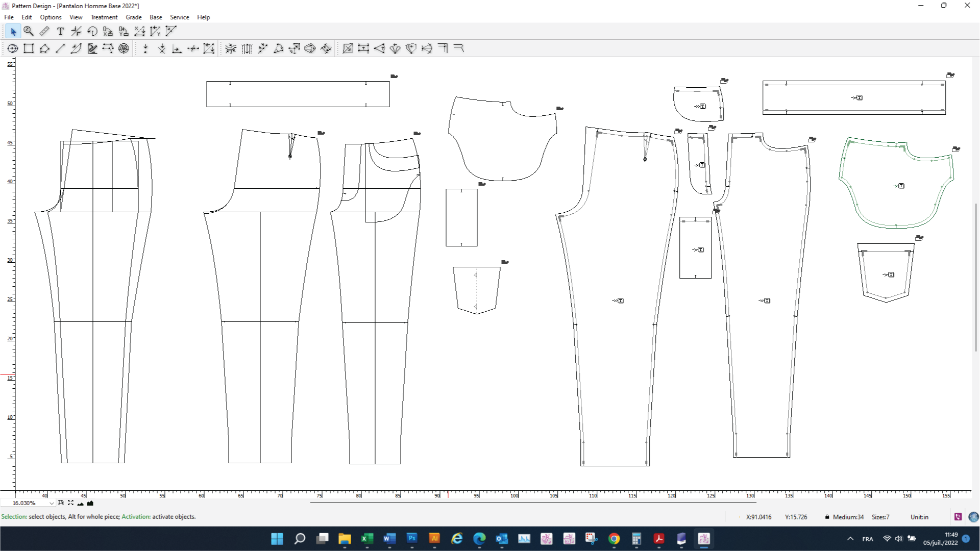The height and width of the screenshot is (551, 980).
Task: Click the Unit:in status label
Action: point(919,517)
